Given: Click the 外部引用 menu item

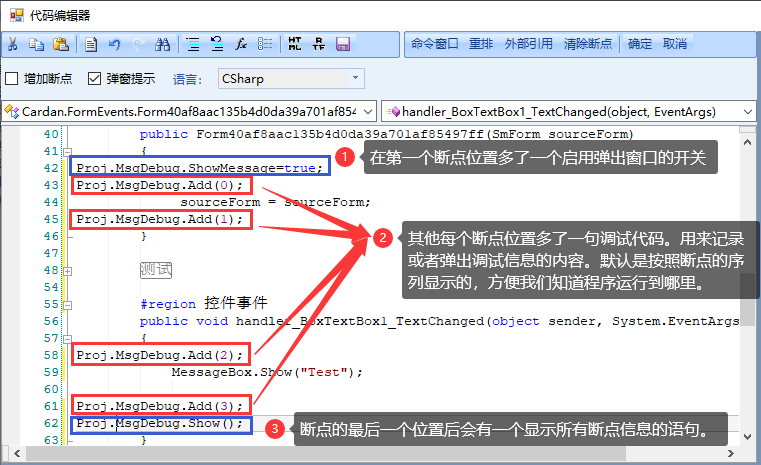Looking at the screenshot, I should 529,44.
